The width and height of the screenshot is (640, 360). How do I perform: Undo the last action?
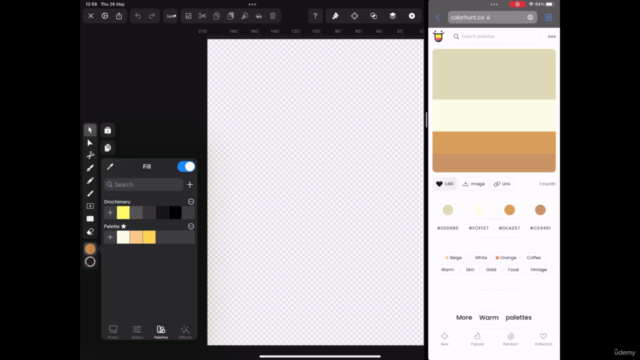click(x=138, y=16)
